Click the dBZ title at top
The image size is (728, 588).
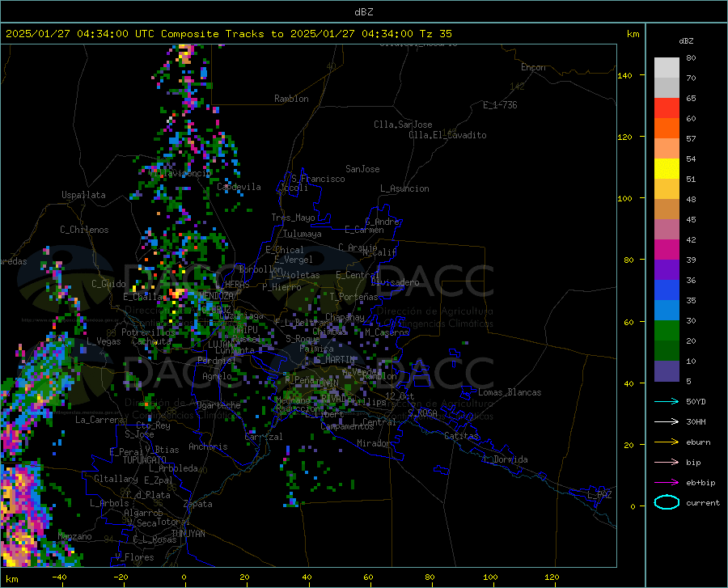(x=363, y=12)
